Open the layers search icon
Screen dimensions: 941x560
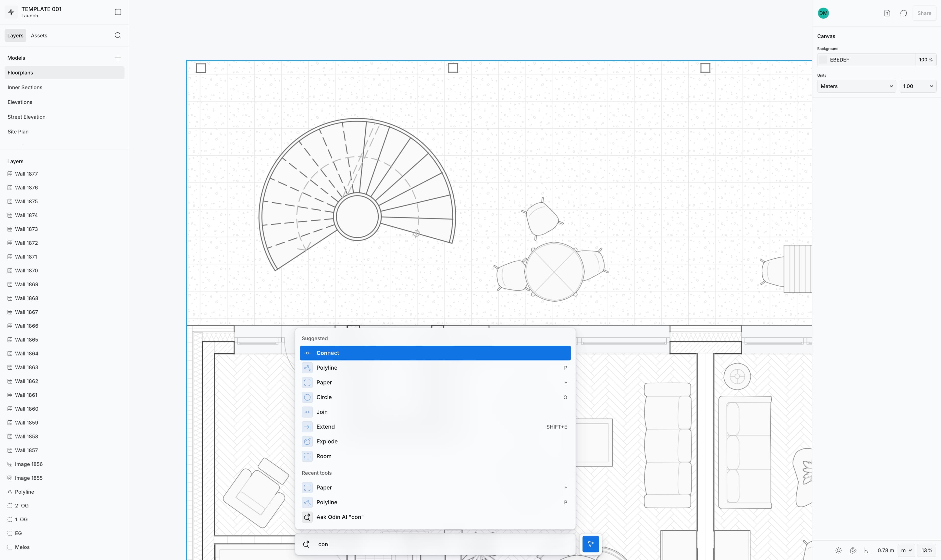118,36
